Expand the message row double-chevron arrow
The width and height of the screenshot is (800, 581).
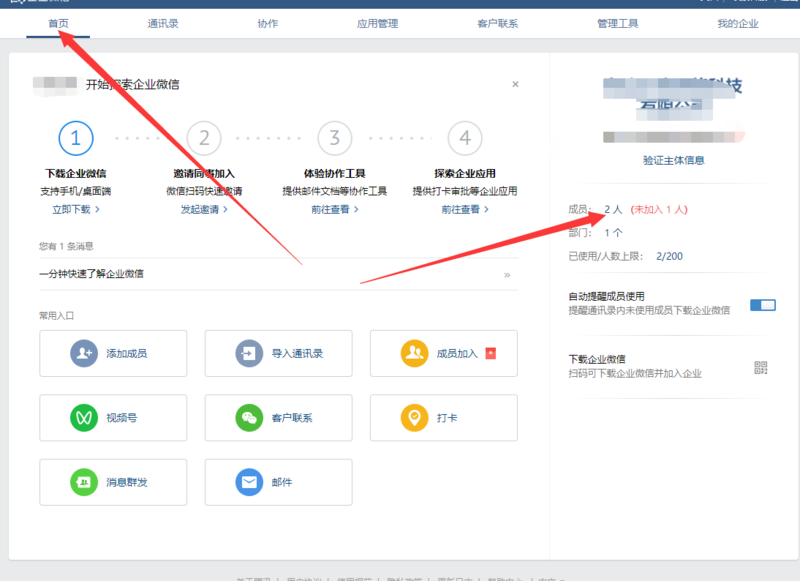507,275
